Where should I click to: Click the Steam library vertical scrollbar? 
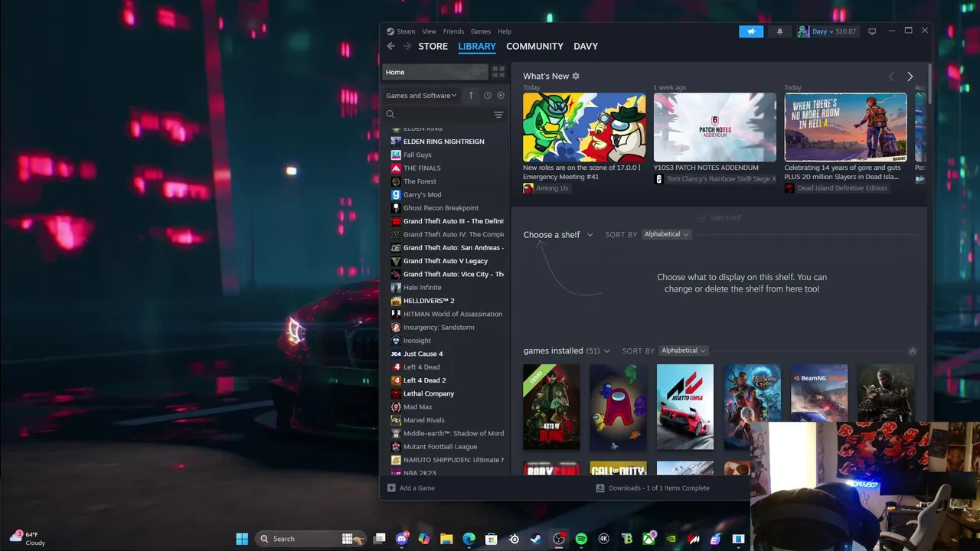click(x=929, y=84)
